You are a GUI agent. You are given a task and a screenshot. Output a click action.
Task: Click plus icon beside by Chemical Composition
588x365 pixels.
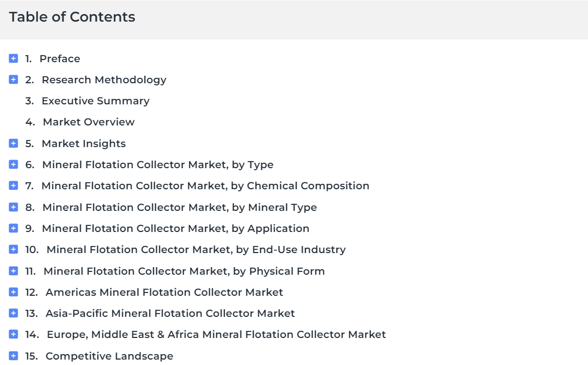pyautogui.click(x=14, y=185)
